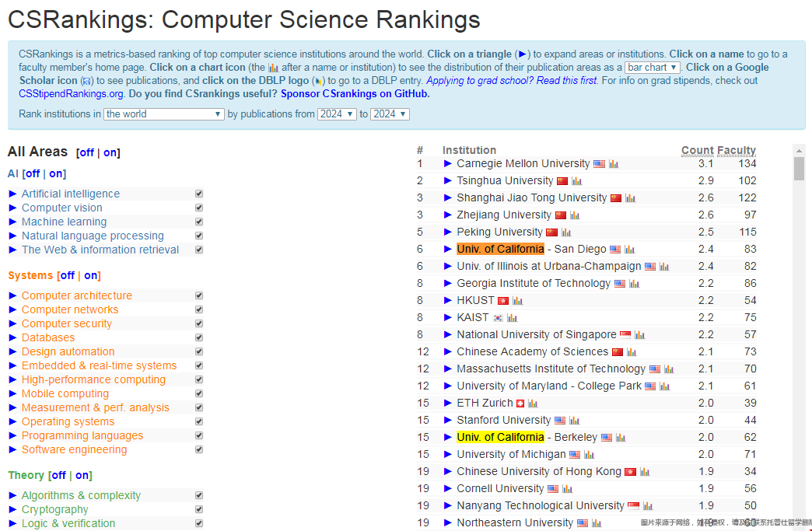
Task: Turn Theory areas on
Action: (x=82, y=475)
